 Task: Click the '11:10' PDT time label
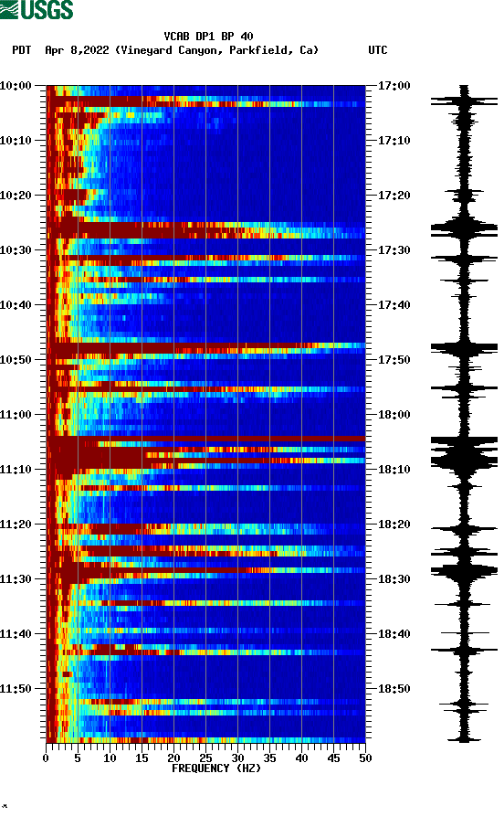coord(16,470)
